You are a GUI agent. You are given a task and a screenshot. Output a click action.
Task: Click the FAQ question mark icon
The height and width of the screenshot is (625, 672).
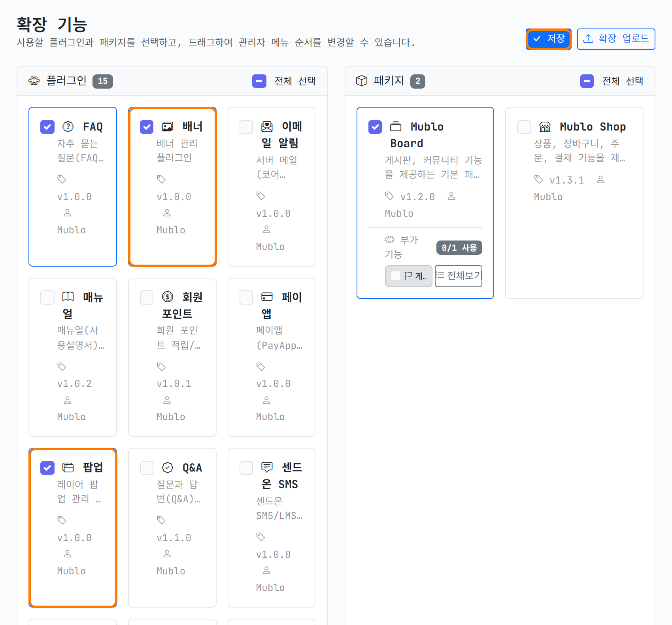tap(68, 127)
